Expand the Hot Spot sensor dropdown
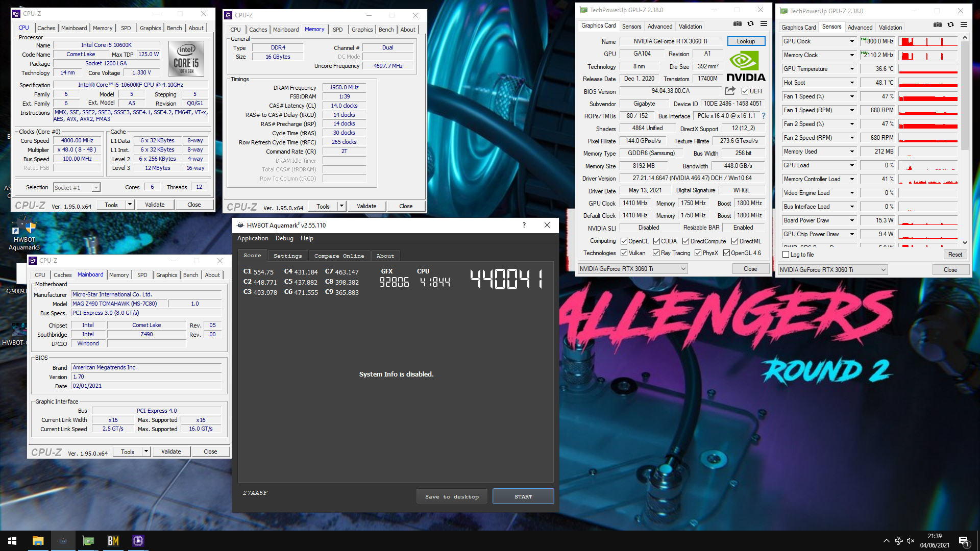The height and width of the screenshot is (551, 980). pos(851,83)
